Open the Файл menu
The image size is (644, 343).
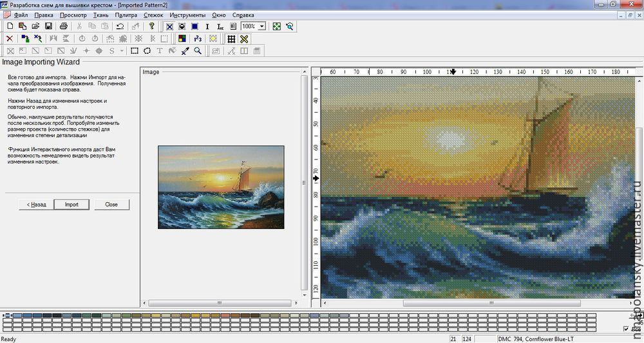[x=21, y=15]
